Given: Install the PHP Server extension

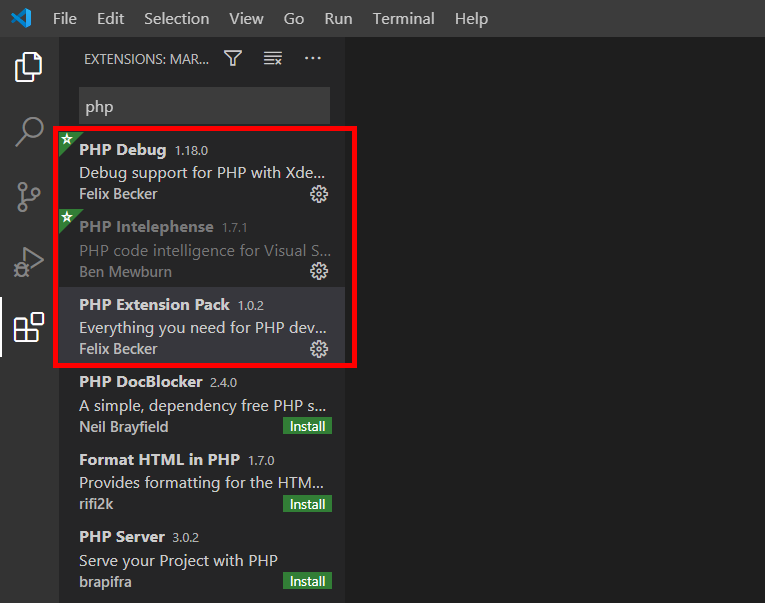Looking at the screenshot, I should (x=307, y=581).
